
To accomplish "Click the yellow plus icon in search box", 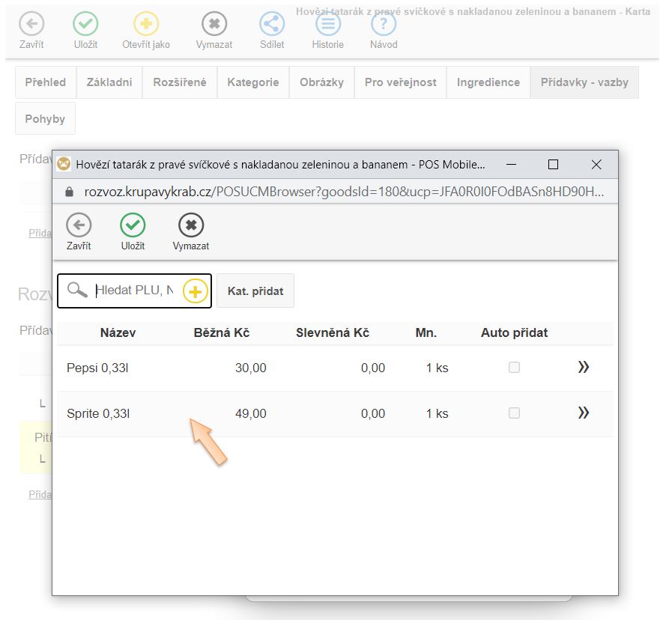I will click(195, 291).
